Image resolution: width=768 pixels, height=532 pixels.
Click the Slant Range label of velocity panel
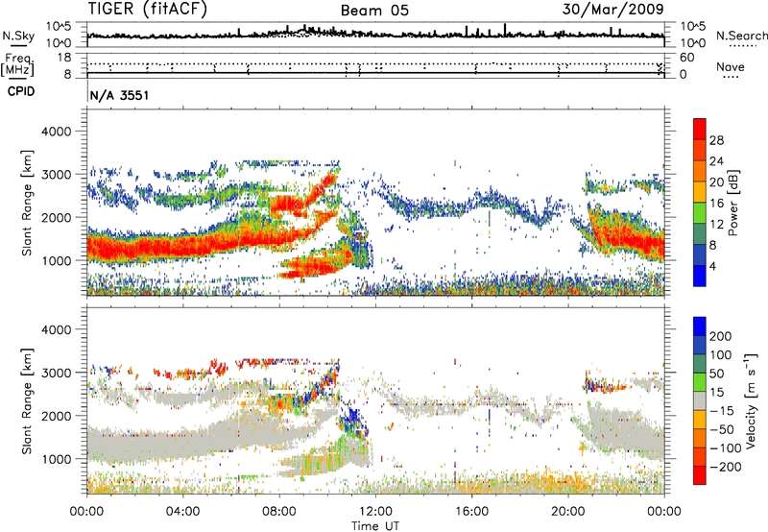pos(27,400)
